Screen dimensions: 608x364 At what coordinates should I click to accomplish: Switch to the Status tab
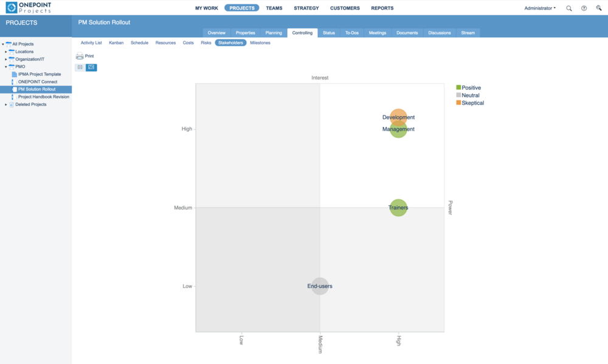tap(329, 33)
